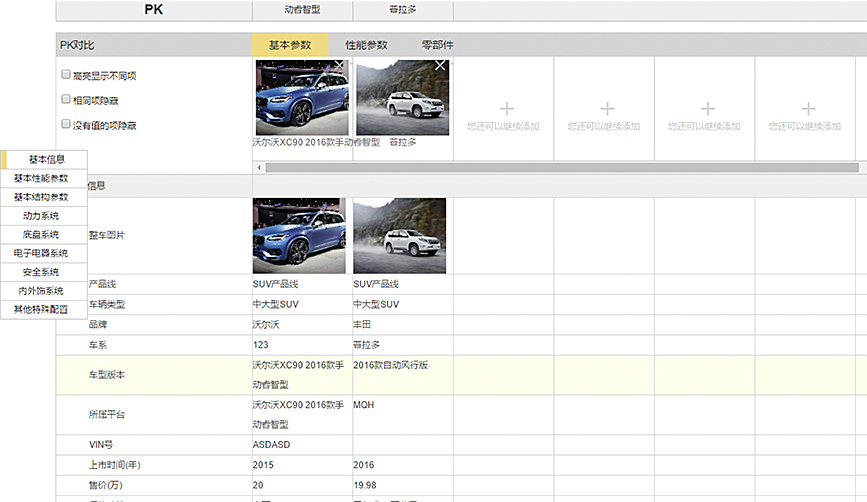The image size is (867, 502).
Task: Select 基本信息 in the side menu
Action: point(44,159)
